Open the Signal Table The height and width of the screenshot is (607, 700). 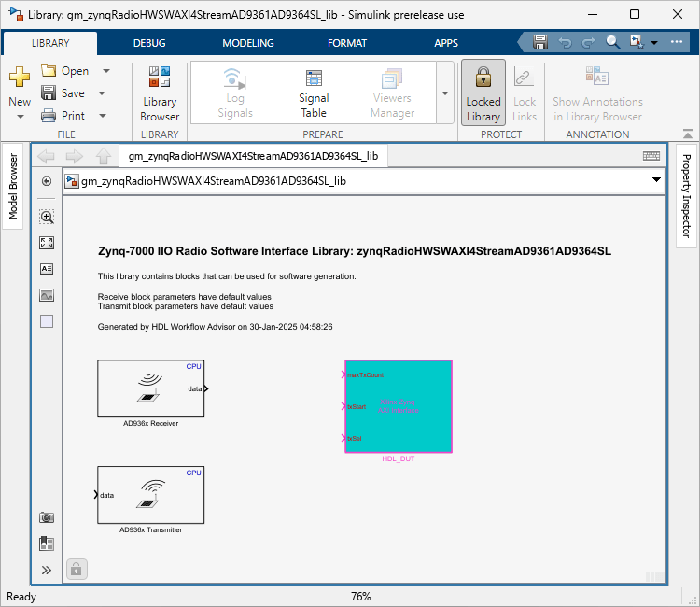click(314, 93)
